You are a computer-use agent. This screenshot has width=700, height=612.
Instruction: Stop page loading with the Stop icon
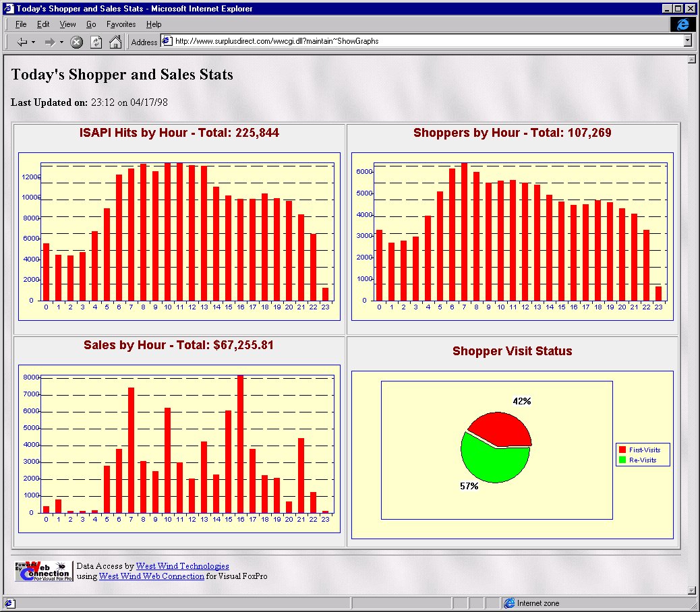pyautogui.click(x=77, y=42)
